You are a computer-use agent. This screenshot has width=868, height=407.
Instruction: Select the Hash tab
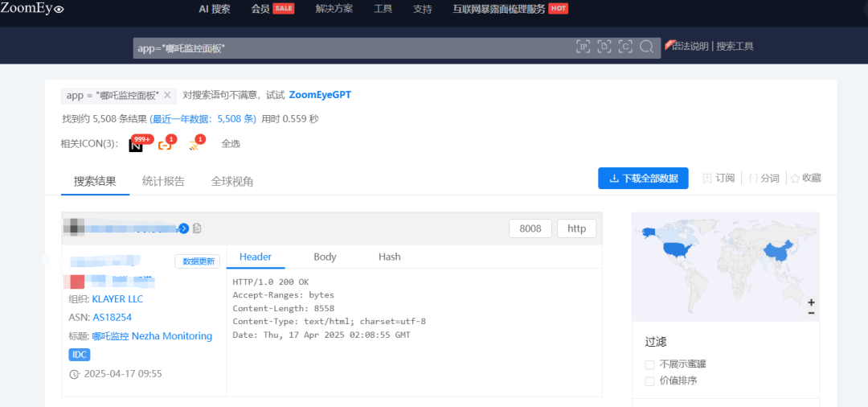point(390,257)
